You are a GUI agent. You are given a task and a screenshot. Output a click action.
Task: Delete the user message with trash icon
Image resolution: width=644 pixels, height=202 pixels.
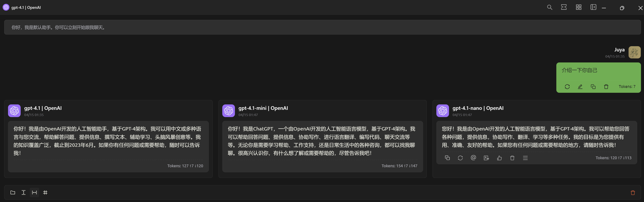click(x=606, y=87)
